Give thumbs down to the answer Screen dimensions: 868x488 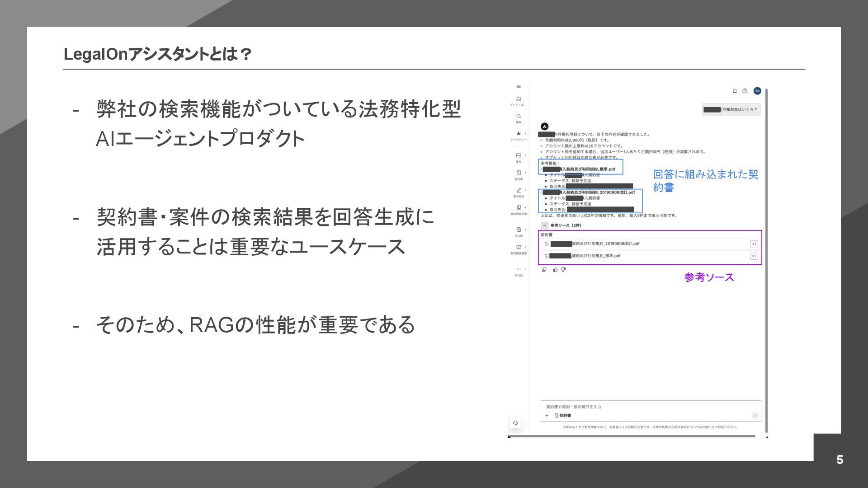coord(563,270)
